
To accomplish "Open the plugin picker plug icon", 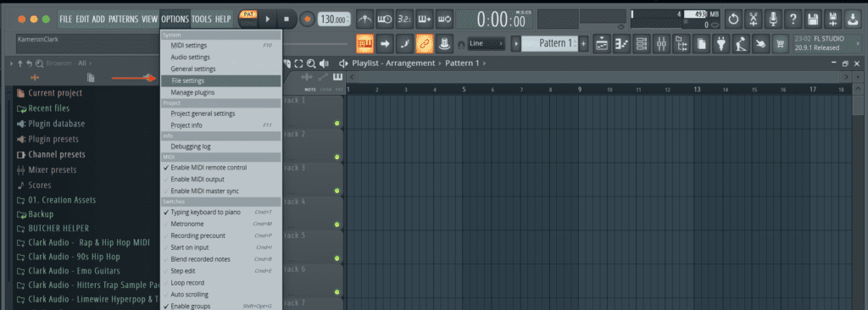I will (x=721, y=43).
